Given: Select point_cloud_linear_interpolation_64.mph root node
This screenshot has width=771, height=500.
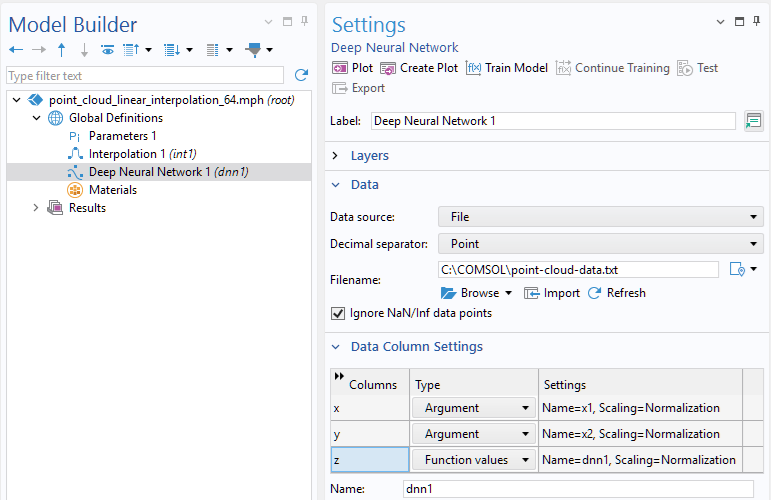Looking at the screenshot, I should [x=172, y=100].
